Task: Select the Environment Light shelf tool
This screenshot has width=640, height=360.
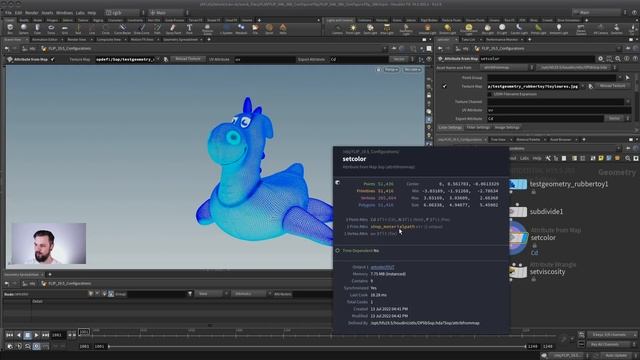Action: [x=469, y=29]
